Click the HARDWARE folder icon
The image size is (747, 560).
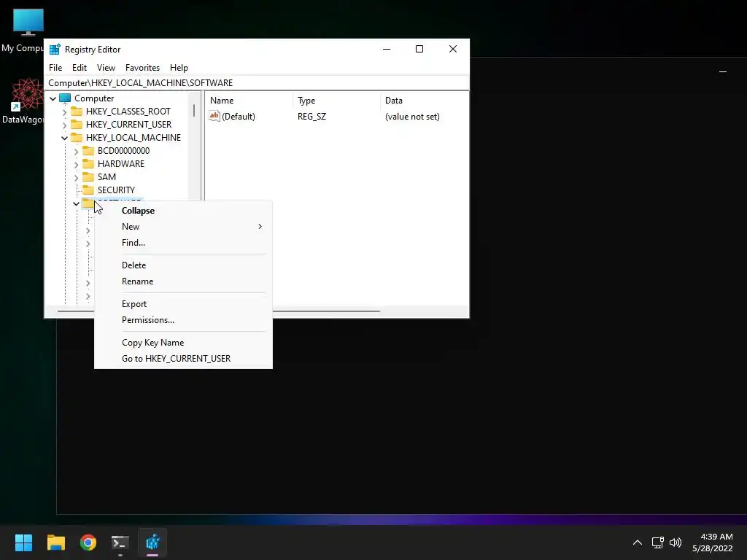pos(88,164)
